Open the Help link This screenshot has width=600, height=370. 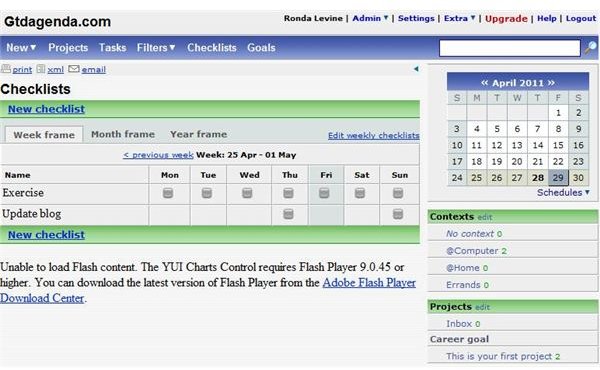(x=546, y=18)
